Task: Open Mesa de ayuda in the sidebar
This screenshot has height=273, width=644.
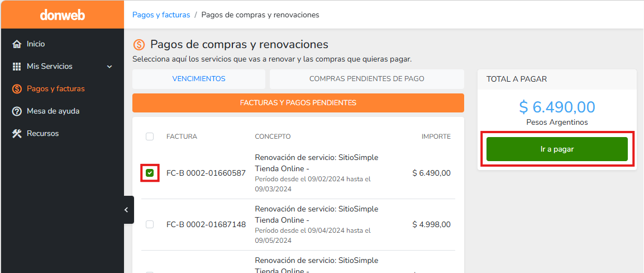Action: coord(53,111)
